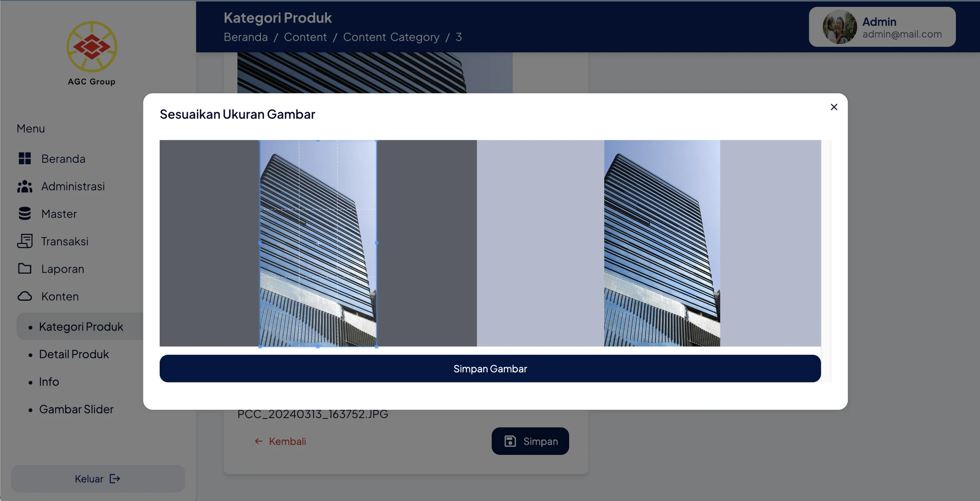Click the Administrasi people icon
The width and height of the screenshot is (980, 501).
pyautogui.click(x=24, y=186)
